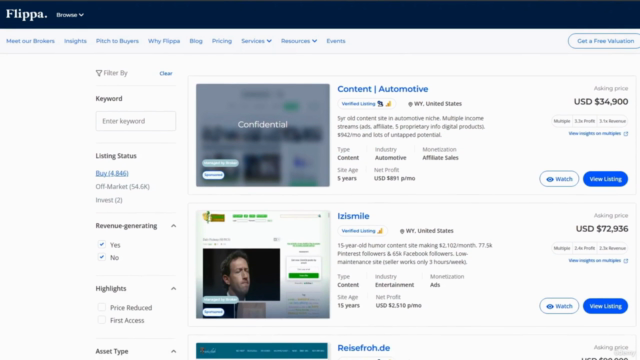
Task: Go to the Blog
Action: coord(196,41)
